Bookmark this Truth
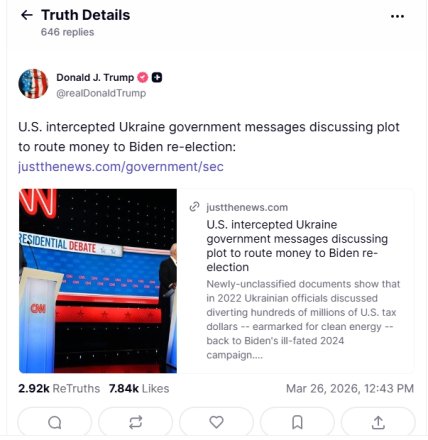Viewport: 428px width, 440px height. 297,422
